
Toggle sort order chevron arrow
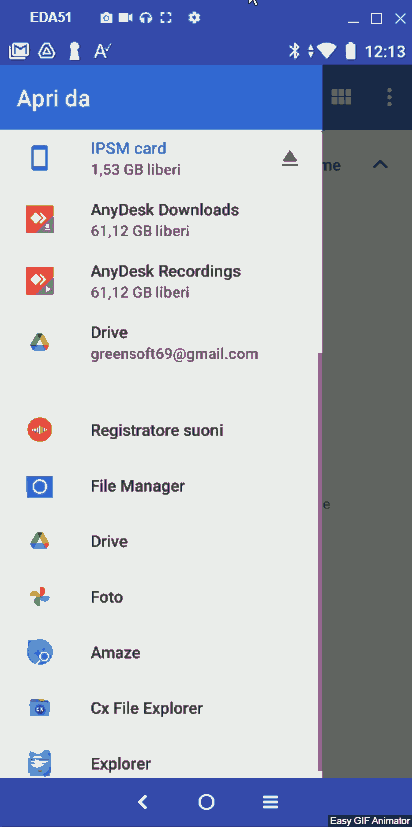pos(380,165)
